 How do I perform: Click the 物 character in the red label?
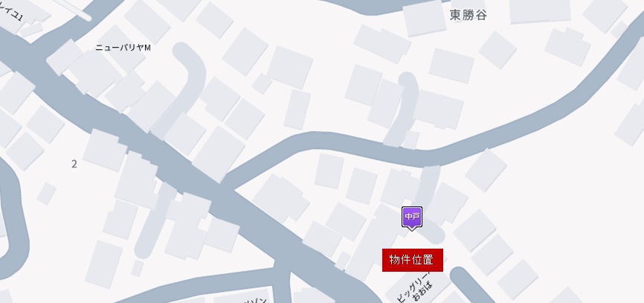tap(394, 260)
